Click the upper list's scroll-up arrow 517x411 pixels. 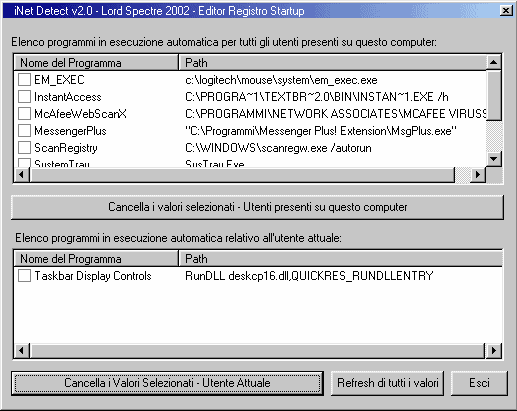[494, 62]
